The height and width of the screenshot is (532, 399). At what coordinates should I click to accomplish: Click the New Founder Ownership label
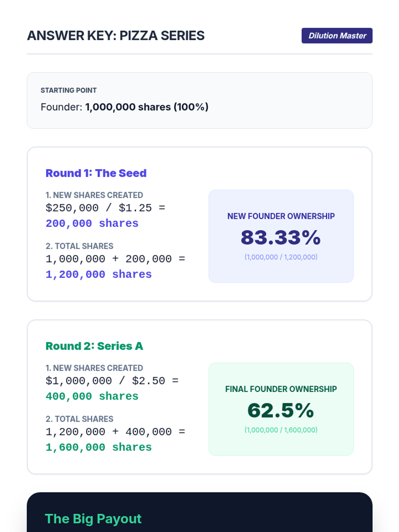click(281, 216)
